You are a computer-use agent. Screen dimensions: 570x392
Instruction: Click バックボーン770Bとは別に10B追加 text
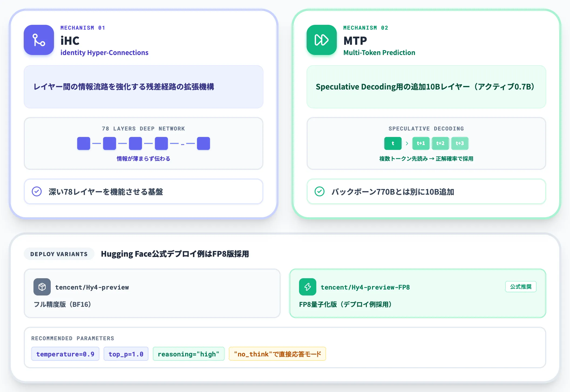tap(393, 192)
